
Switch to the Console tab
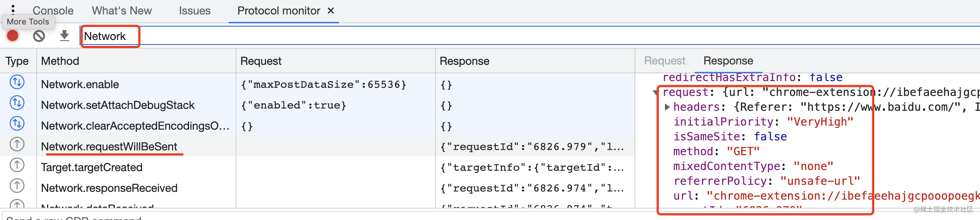pyautogui.click(x=53, y=11)
